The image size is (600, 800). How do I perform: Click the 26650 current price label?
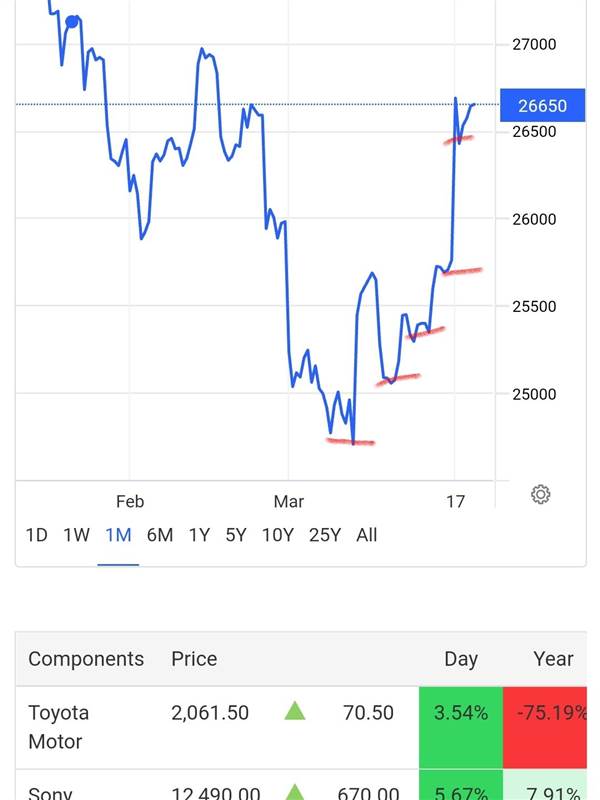[542, 105]
